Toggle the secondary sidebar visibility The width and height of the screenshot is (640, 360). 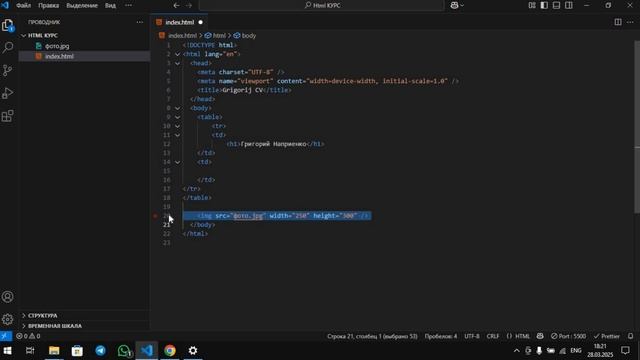569,5
